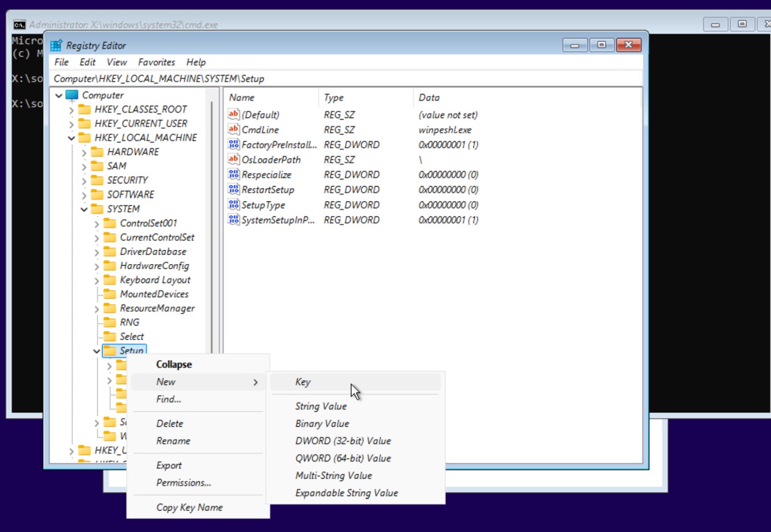Click the HKEY_LOCAL_MACHINE folder icon

pyautogui.click(x=85, y=137)
